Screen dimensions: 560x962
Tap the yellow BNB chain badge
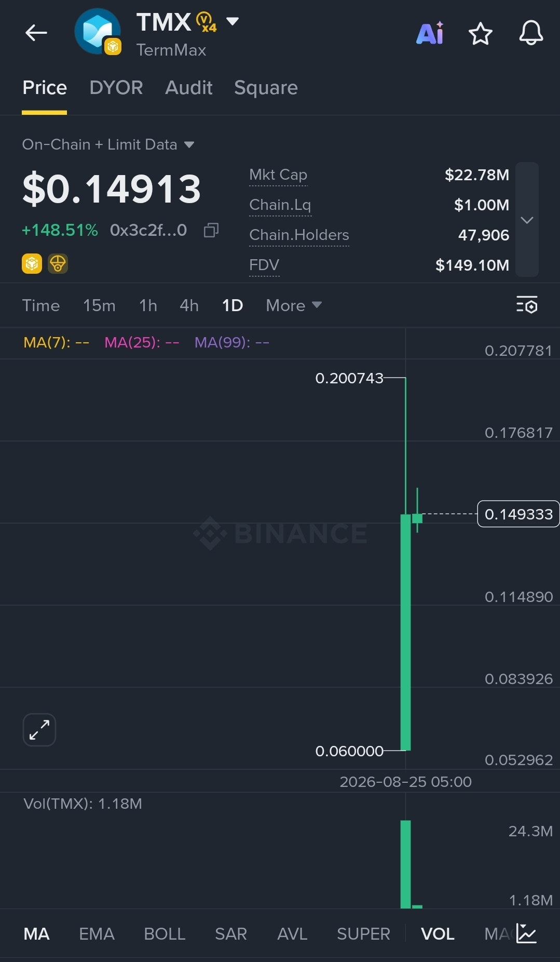(x=32, y=264)
